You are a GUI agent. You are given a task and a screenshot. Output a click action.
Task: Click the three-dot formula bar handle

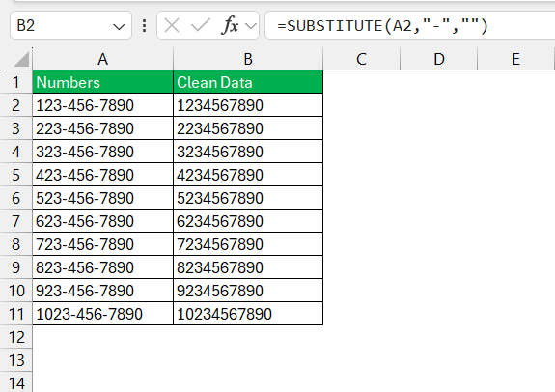[144, 26]
